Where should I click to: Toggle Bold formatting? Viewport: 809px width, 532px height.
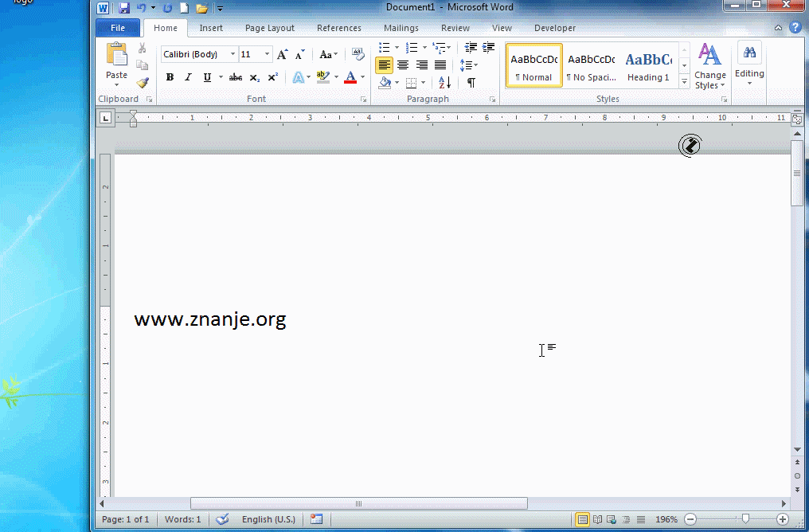click(170, 77)
